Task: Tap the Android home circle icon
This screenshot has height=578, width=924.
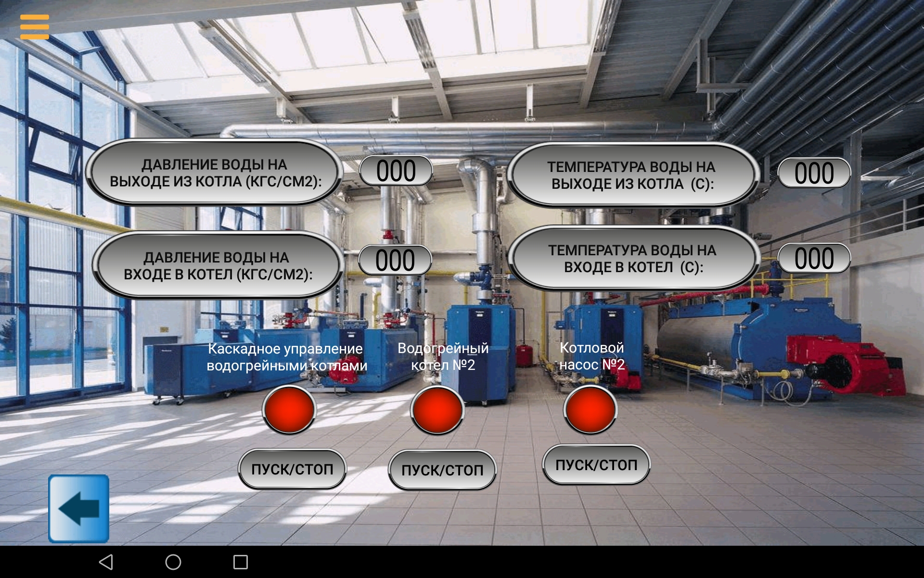Action: [x=173, y=562]
